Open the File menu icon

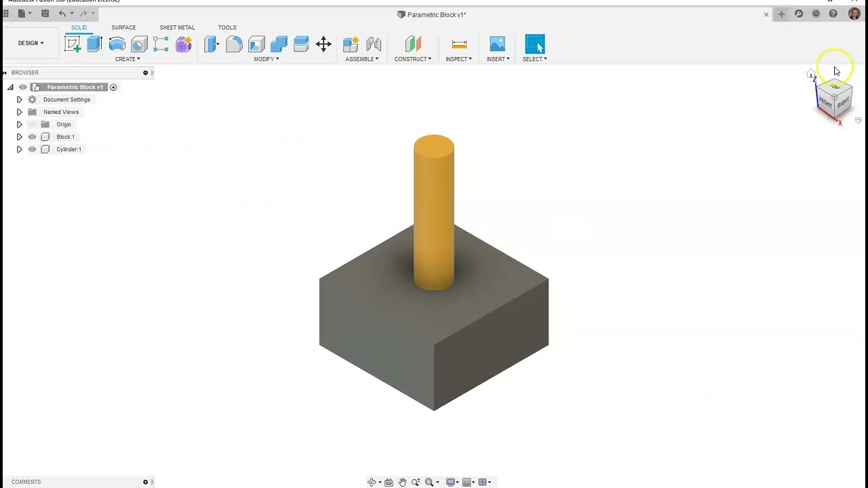click(x=22, y=14)
